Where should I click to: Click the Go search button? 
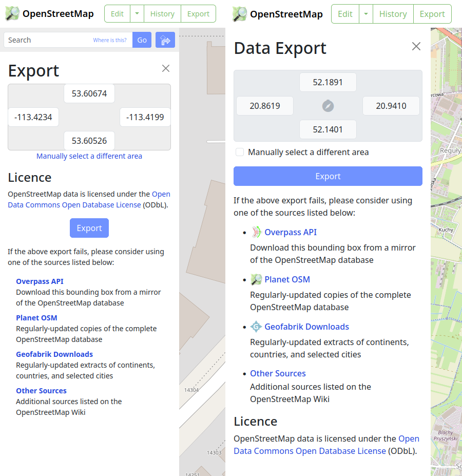[x=142, y=40]
